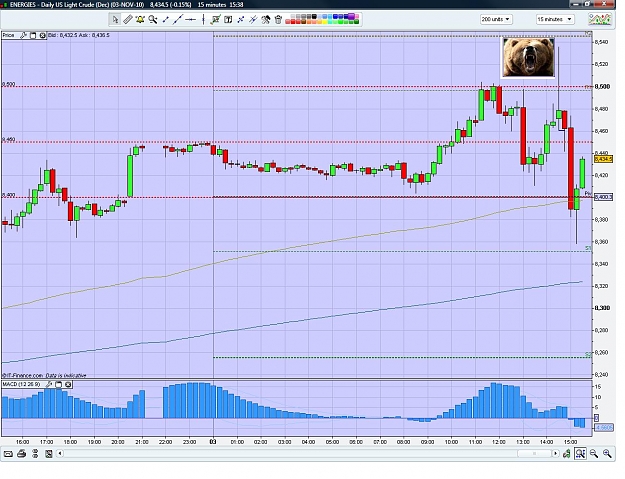Screen dimensions: 625x479
Task: Pick the parallel channel line tool
Action: (253, 19)
